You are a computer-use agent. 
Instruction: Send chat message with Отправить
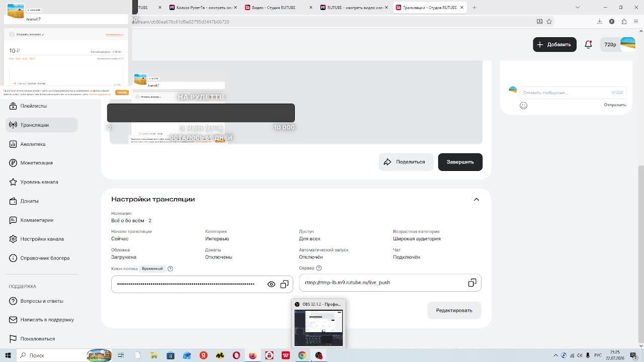tap(615, 105)
